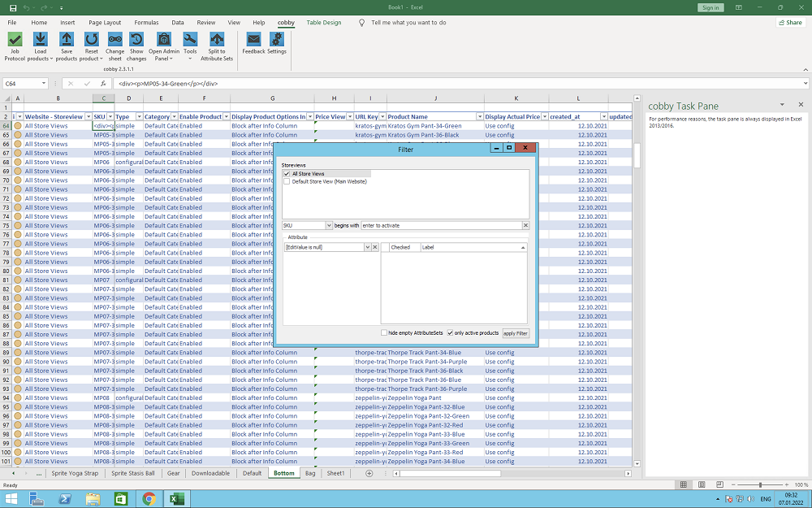Click the formula bar content
Viewport: 812px width, 508px height.
coord(458,84)
